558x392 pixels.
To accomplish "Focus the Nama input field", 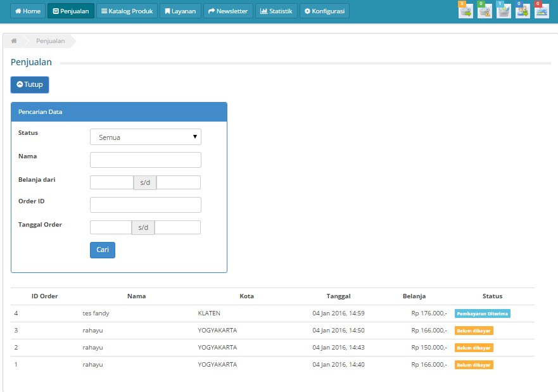I will coord(146,160).
